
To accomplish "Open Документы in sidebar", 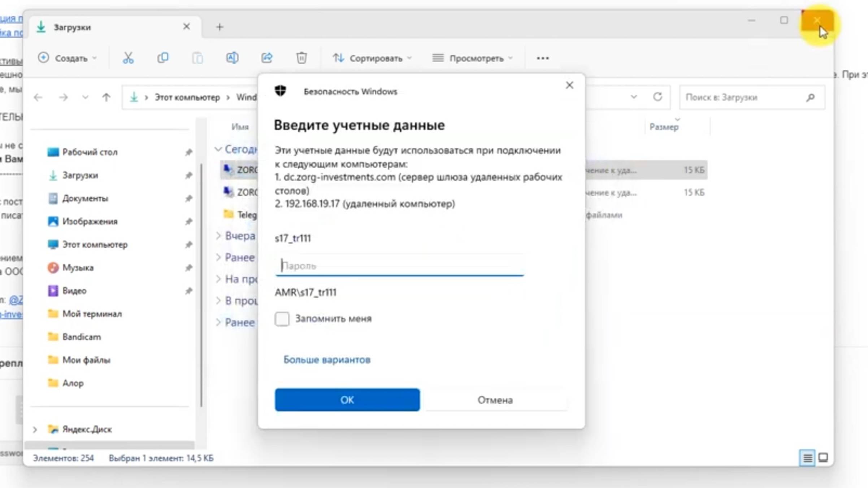I will (x=85, y=198).
